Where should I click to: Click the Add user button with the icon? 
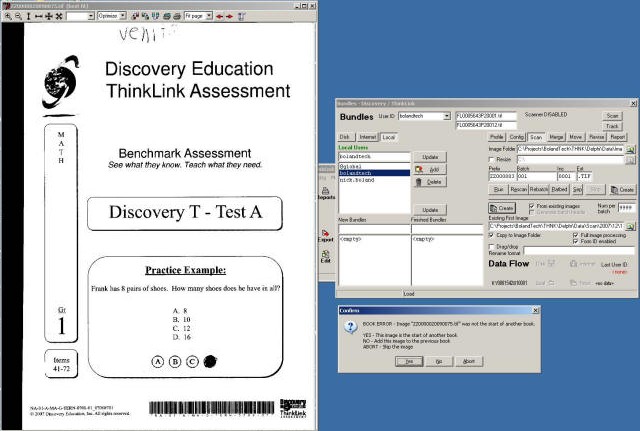pyautogui.click(x=430, y=169)
